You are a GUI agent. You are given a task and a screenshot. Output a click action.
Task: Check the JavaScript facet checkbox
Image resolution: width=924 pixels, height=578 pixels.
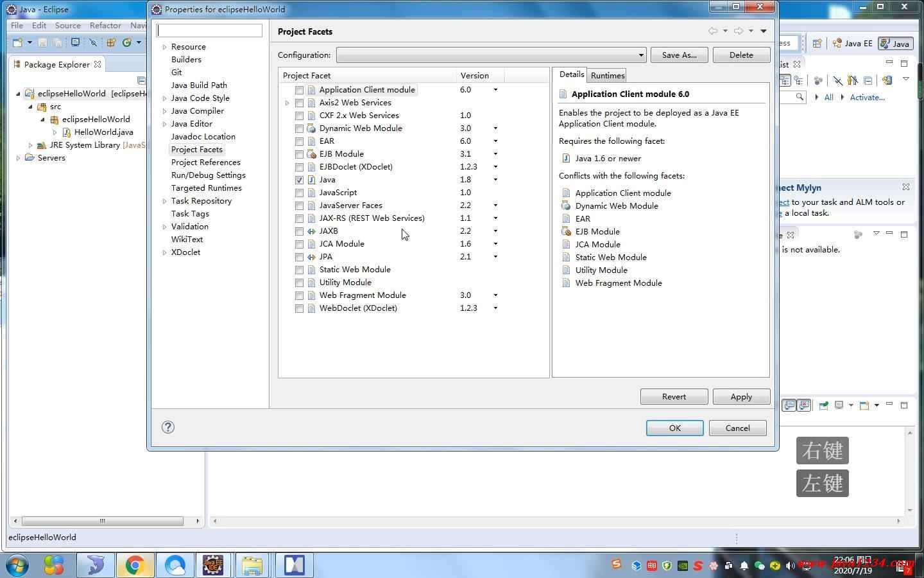click(x=299, y=193)
